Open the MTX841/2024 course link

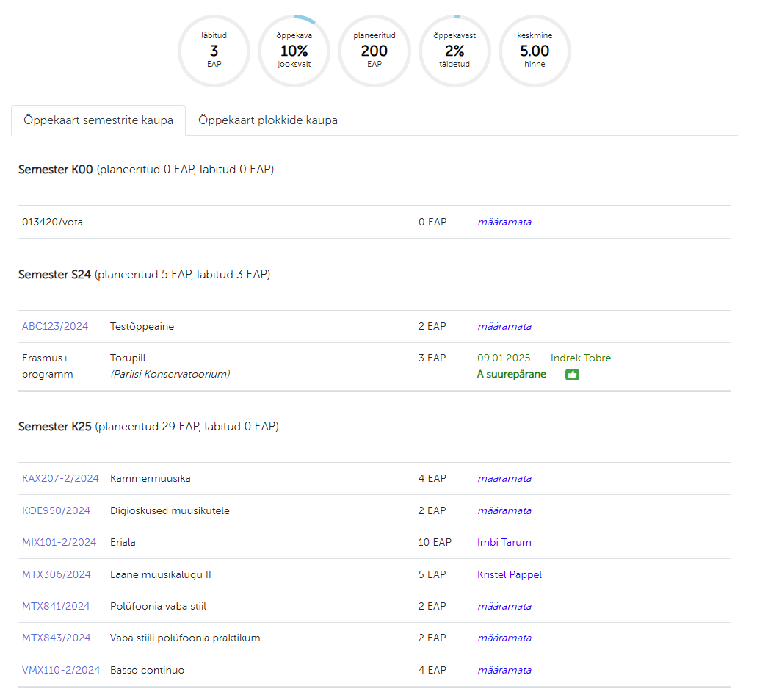point(56,607)
